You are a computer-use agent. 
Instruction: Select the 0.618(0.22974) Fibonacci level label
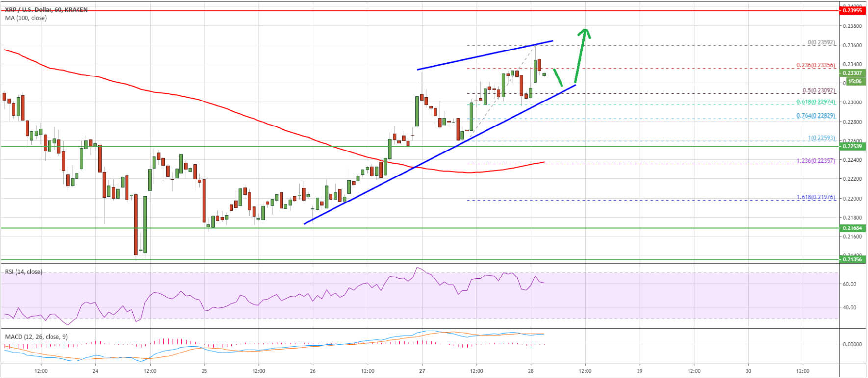coord(816,102)
